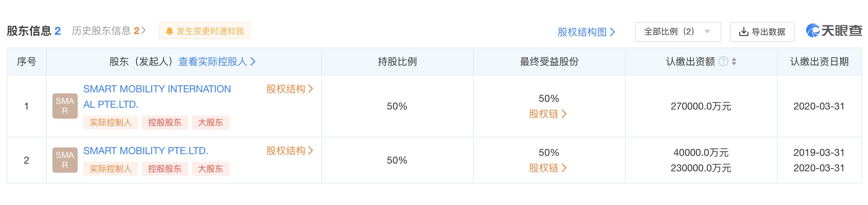
Task: Click the 导出数据 button
Action: click(762, 32)
